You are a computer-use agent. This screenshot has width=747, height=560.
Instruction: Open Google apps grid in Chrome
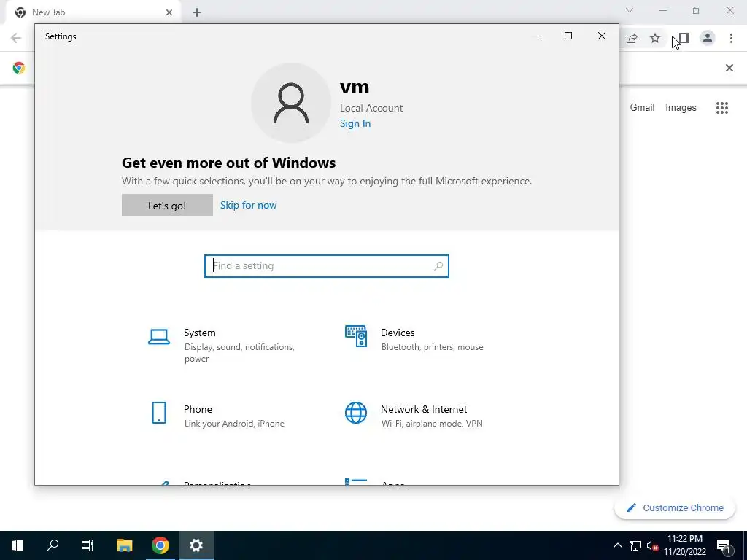pos(721,108)
